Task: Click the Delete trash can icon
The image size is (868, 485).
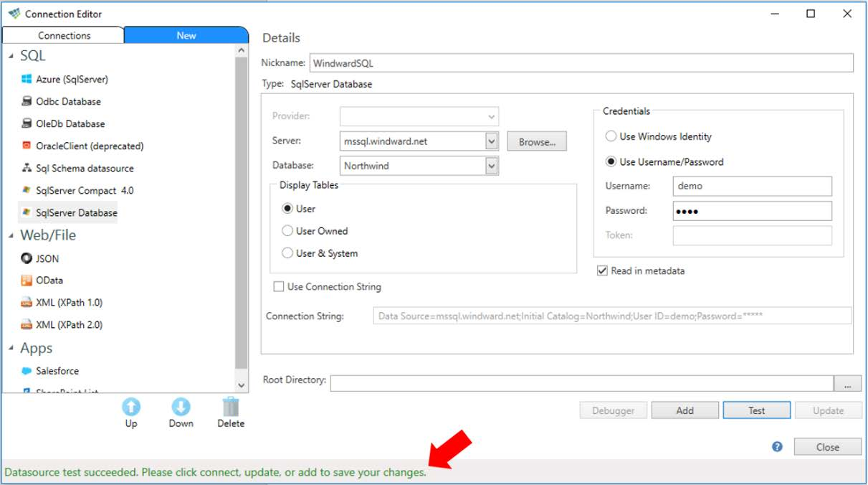Action: click(x=231, y=407)
